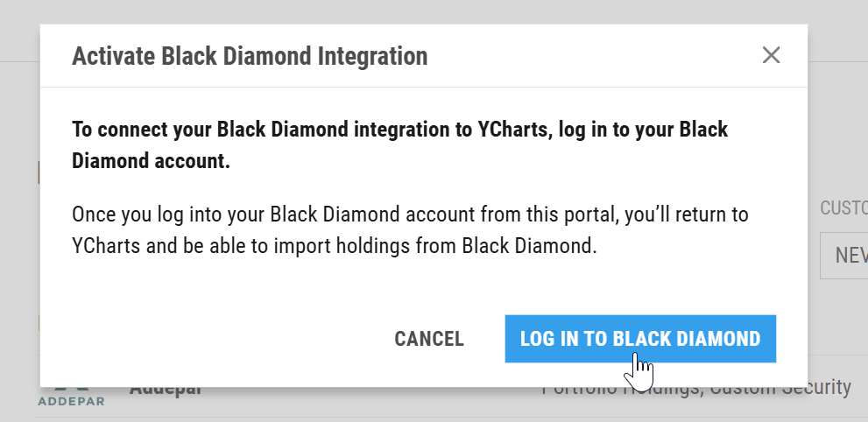
Task: Click the dialog header right of the title
Action: [592, 56]
